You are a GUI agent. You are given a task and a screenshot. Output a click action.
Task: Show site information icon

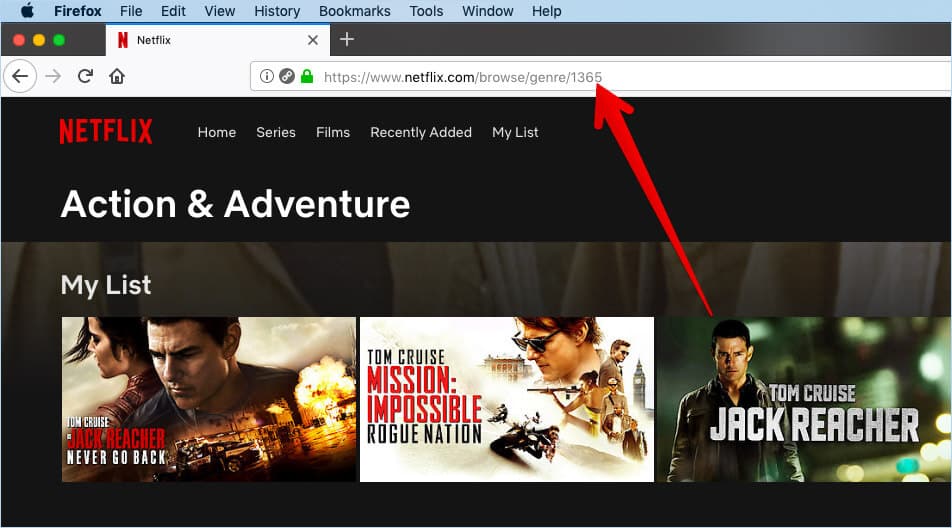(x=267, y=76)
